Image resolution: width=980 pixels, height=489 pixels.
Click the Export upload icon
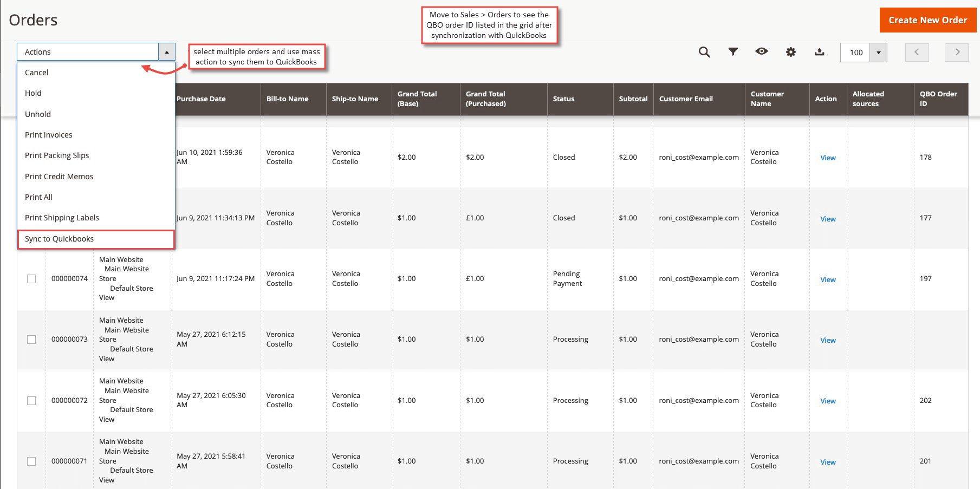[820, 52]
